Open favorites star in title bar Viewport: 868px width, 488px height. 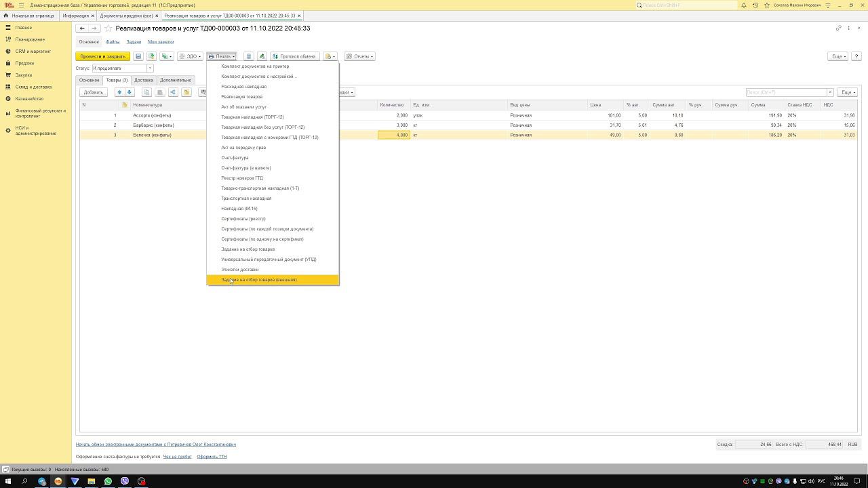[767, 5]
